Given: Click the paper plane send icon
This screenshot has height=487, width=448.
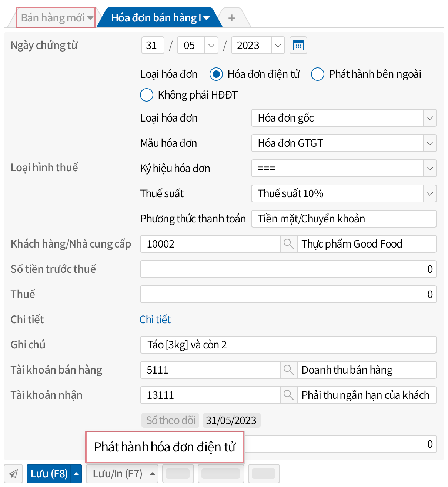Looking at the screenshot, I should pos(14,473).
